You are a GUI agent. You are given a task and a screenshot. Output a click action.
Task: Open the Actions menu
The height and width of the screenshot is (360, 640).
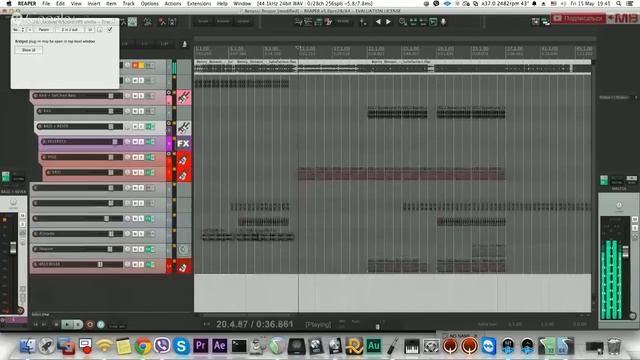173,3
